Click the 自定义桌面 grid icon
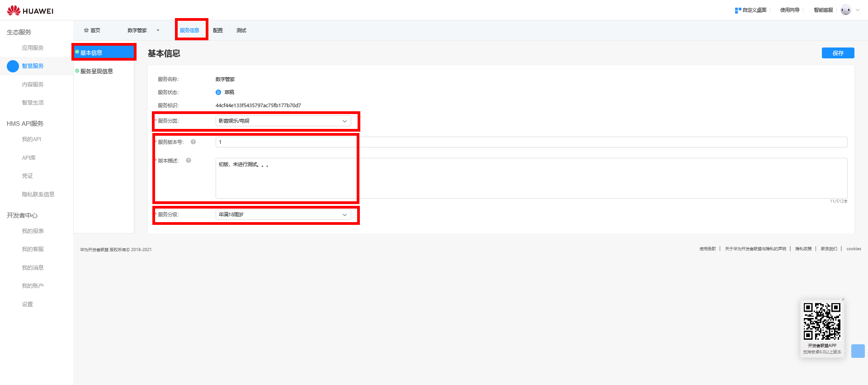This screenshot has height=385, width=868. coord(738,10)
